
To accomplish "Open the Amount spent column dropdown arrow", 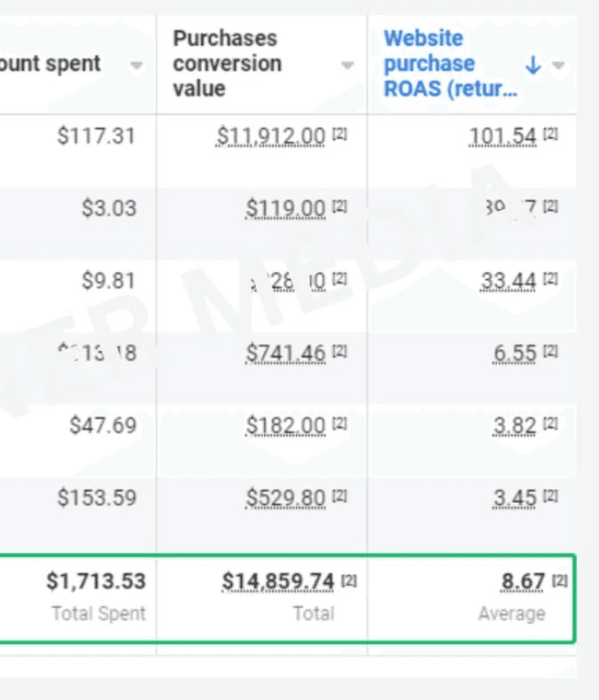I will pos(136,65).
